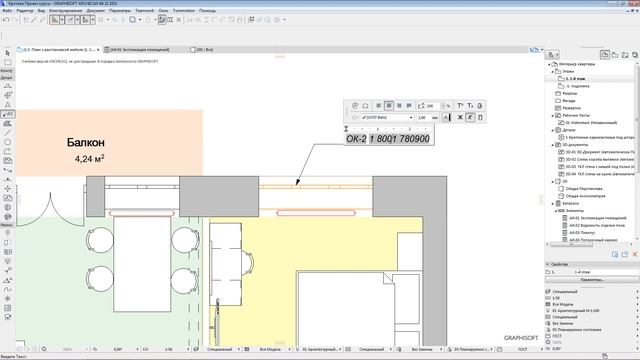640x360 pixels.
Task: Collapse the 'Каталоги' tree node
Action: [x=553, y=204]
